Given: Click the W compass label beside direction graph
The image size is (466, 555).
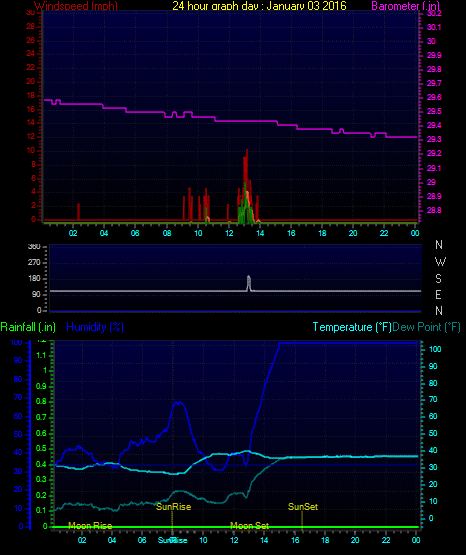Looking at the screenshot, I should (440, 262).
